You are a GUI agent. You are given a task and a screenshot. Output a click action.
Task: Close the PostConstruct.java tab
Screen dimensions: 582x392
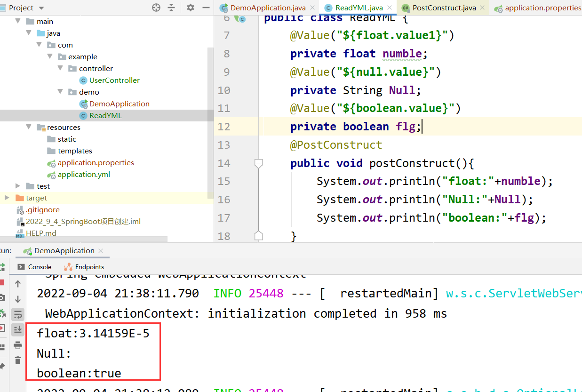pyautogui.click(x=482, y=8)
